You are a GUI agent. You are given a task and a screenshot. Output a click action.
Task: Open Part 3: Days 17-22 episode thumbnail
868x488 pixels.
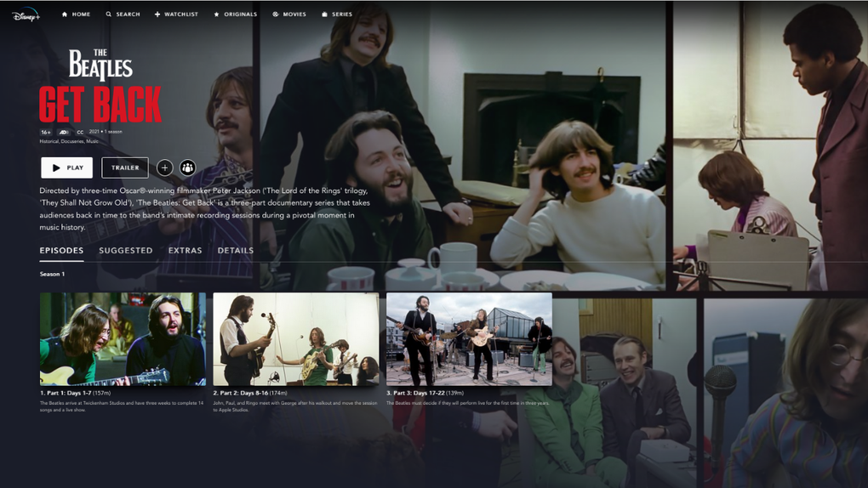tap(470, 339)
